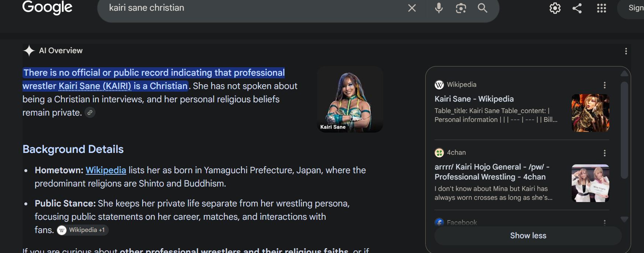Open Kairi Sane - Wikipedia result
Viewport: 644px width, 253px height.
point(474,99)
